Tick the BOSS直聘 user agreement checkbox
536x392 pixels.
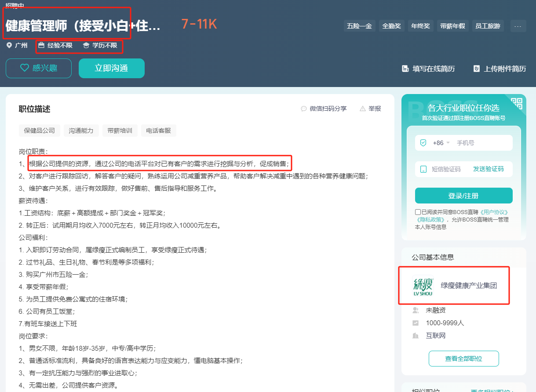coord(418,212)
